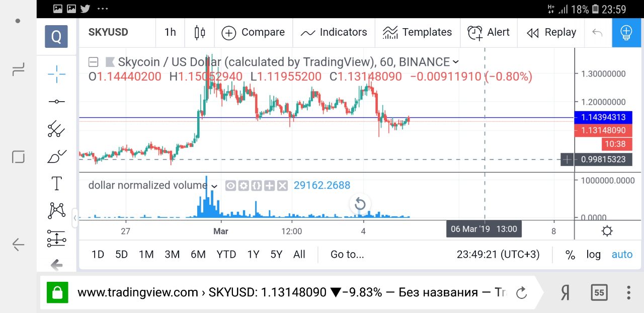Click the 06 Mar '19 13:00 time label
Image resolution: width=644 pixels, height=313 pixels.
click(x=484, y=229)
